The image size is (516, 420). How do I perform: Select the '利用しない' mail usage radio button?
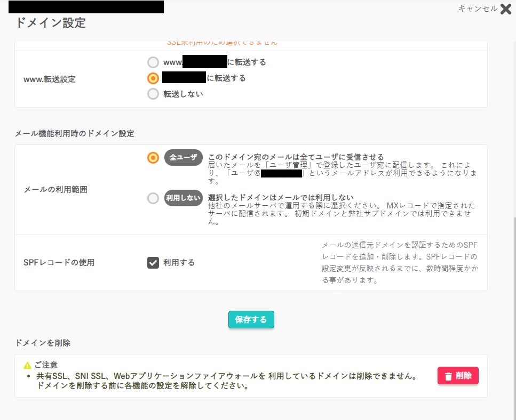[x=153, y=198]
